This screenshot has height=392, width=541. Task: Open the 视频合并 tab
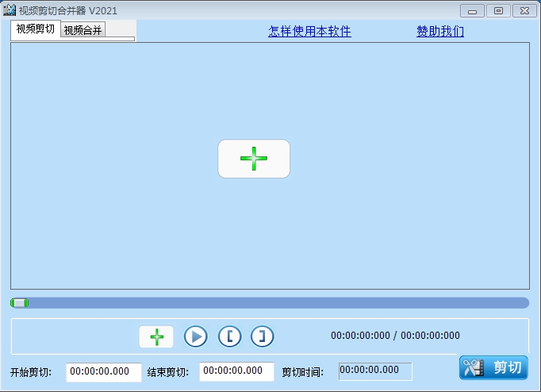point(83,30)
